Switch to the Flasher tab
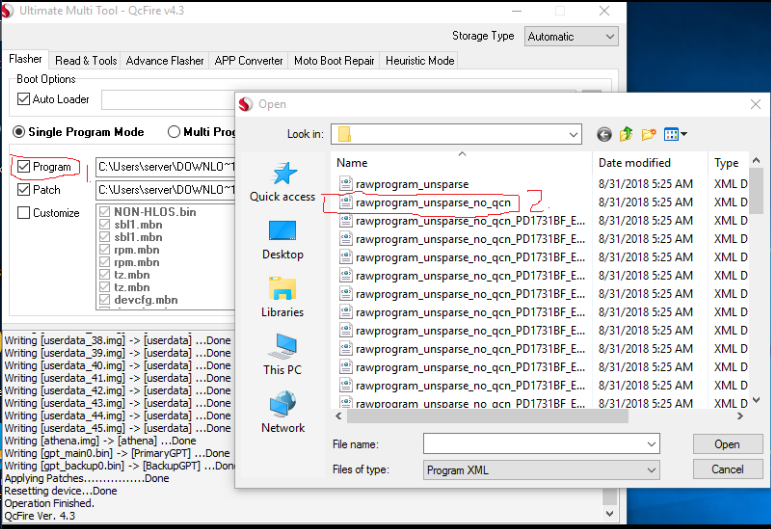 [x=26, y=59]
